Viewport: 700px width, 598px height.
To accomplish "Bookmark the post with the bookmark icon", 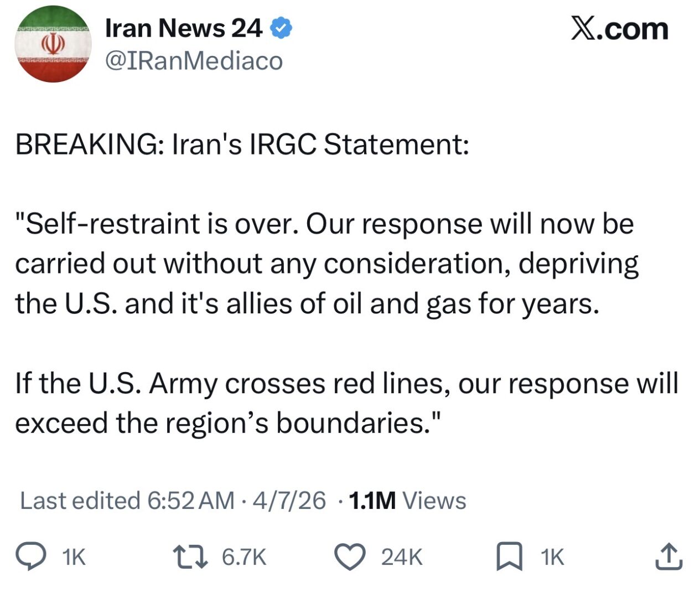I will tap(509, 556).
